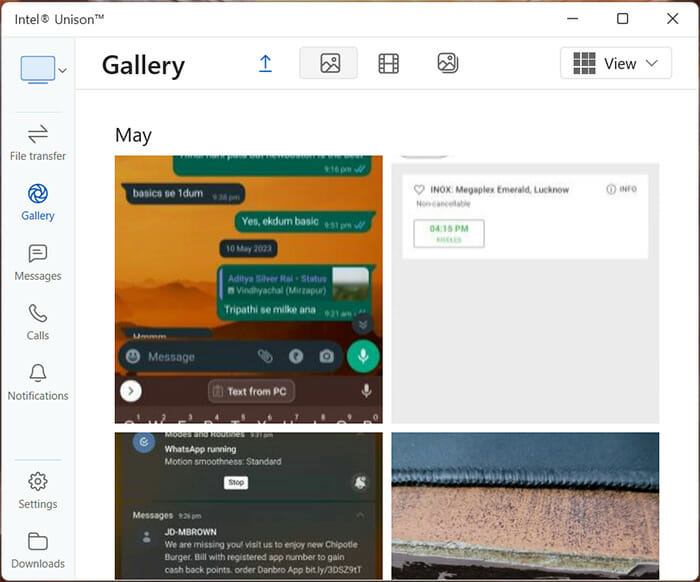Open the notification panel screenshot thumbnail

248,506
